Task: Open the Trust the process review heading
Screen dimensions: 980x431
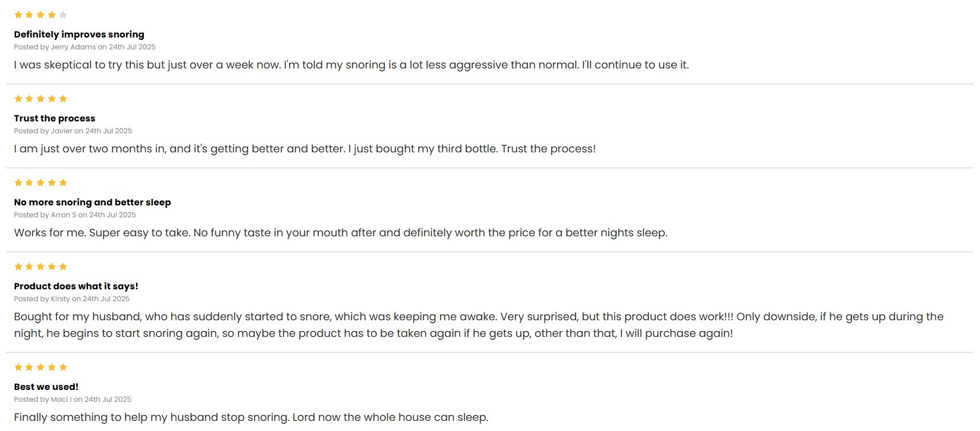Action: coord(55,118)
